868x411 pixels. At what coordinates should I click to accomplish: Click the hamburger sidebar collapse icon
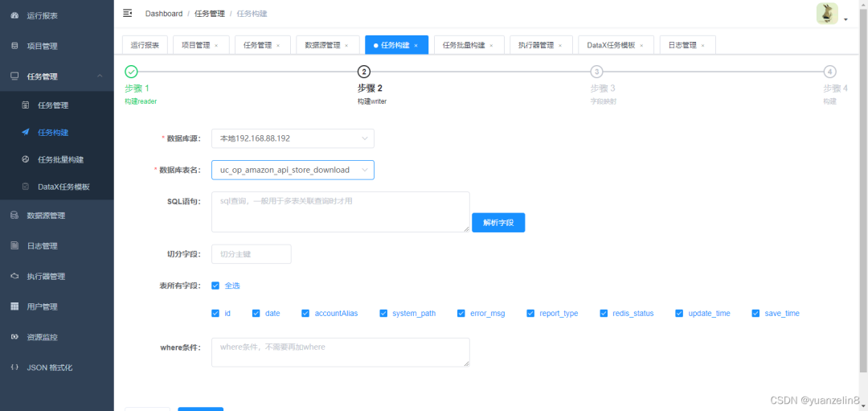(128, 14)
